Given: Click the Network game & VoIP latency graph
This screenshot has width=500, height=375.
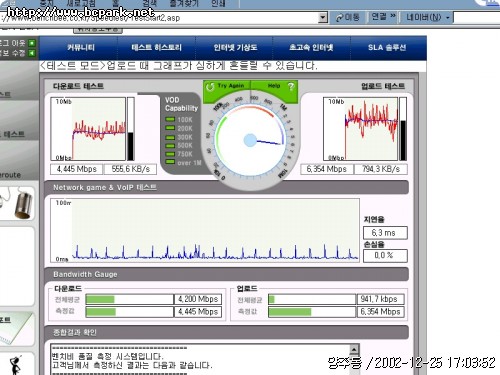Looking at the screenshot, I should (x=205, y=230).
